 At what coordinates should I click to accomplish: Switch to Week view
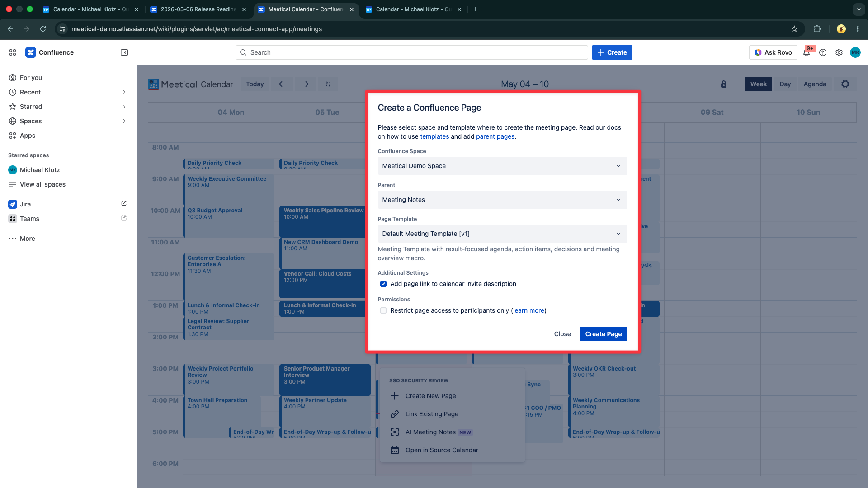758,84
